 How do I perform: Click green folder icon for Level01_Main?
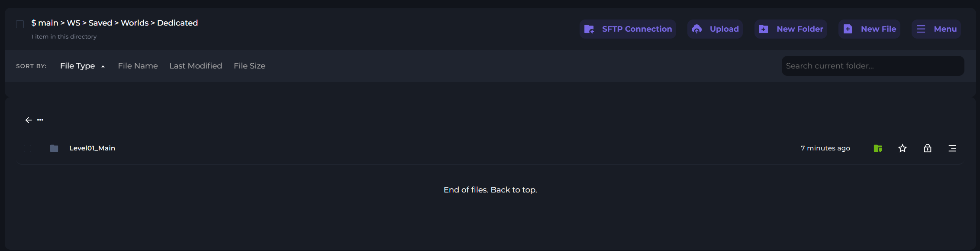(x=877, y=148)
